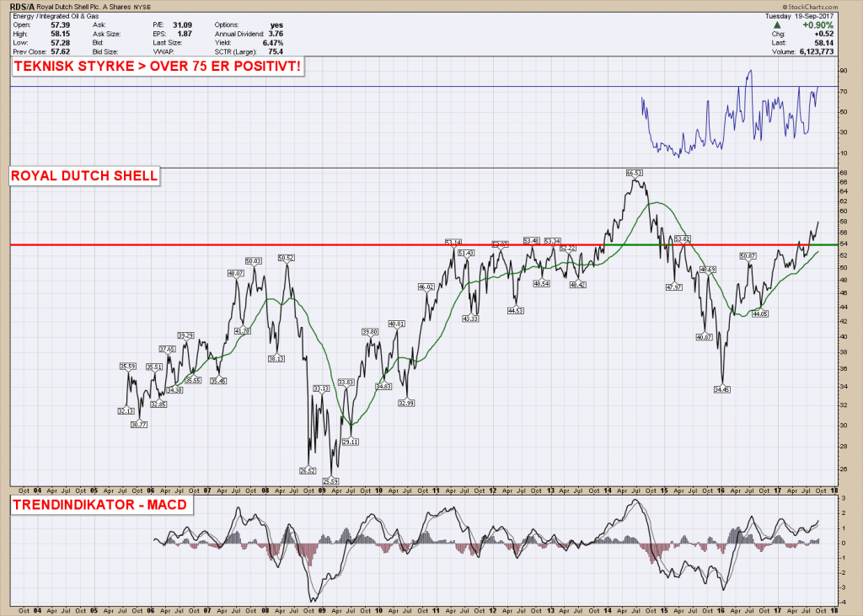Select the 'Royal Dutch Shell Plc. A Shares' title
This screenshot has height=616, width=863.
[83, 7]
